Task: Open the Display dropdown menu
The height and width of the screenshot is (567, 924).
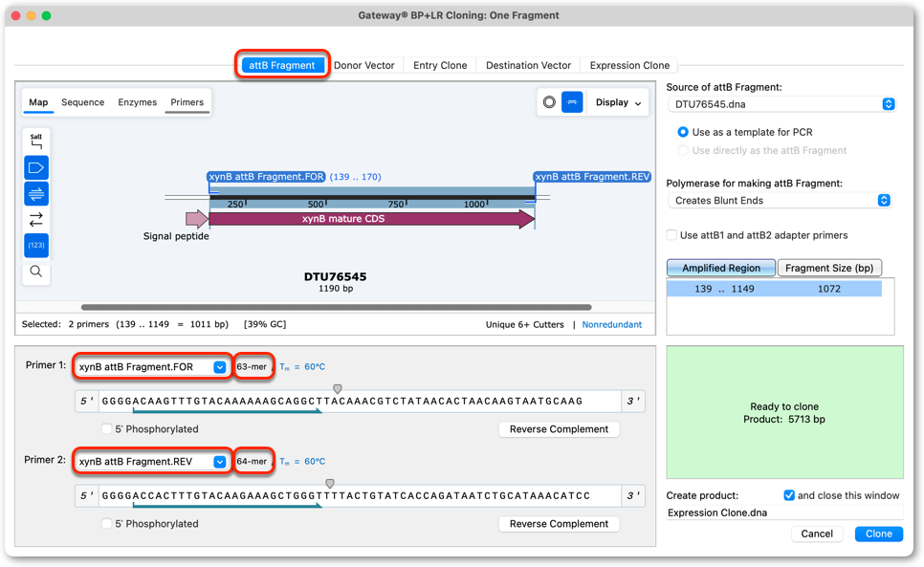Action: click(618, 102)
